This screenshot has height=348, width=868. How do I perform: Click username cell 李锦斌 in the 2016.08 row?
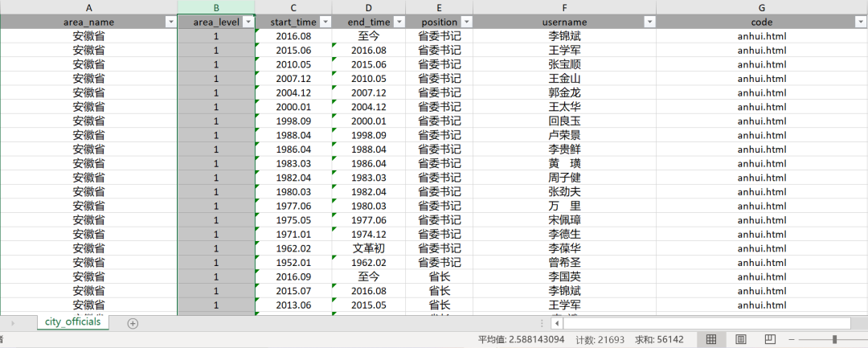[x=565, y=36]
